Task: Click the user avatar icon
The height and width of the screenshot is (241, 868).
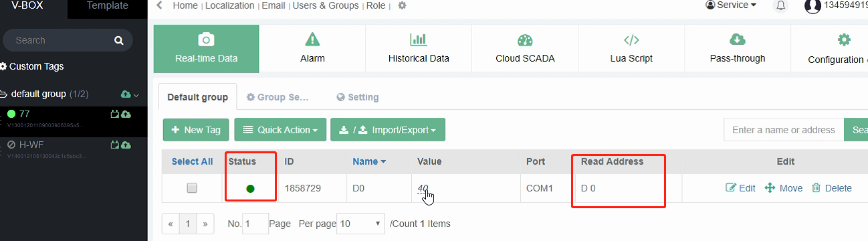Action: 812,6
